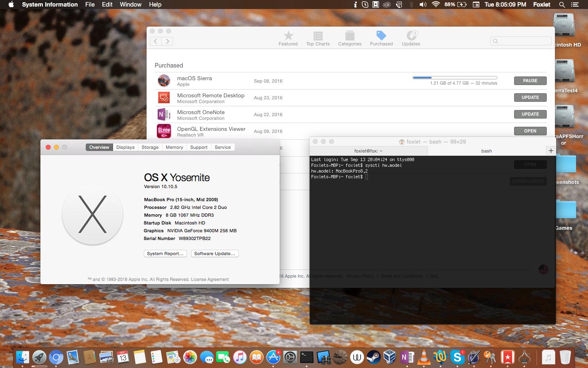Screen dimensions: 588x368
Task: Open Photos from the Dock
Action: point(190,357)
